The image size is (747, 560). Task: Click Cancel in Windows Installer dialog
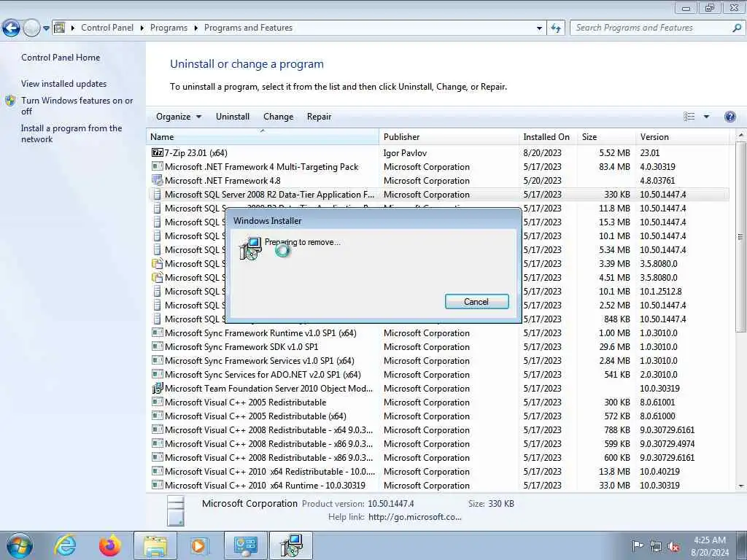click(x=476, y=301)
